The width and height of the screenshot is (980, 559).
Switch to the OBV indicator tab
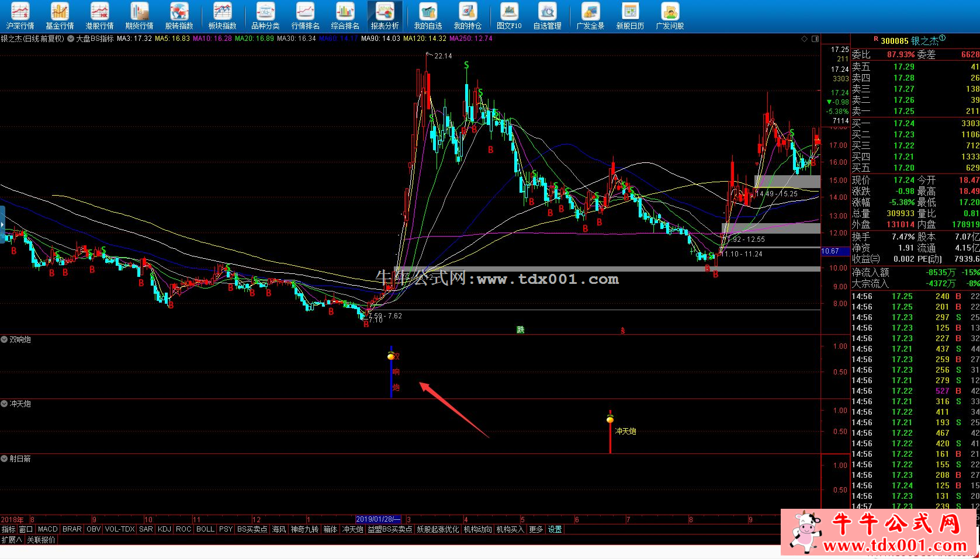pos(94,529)
